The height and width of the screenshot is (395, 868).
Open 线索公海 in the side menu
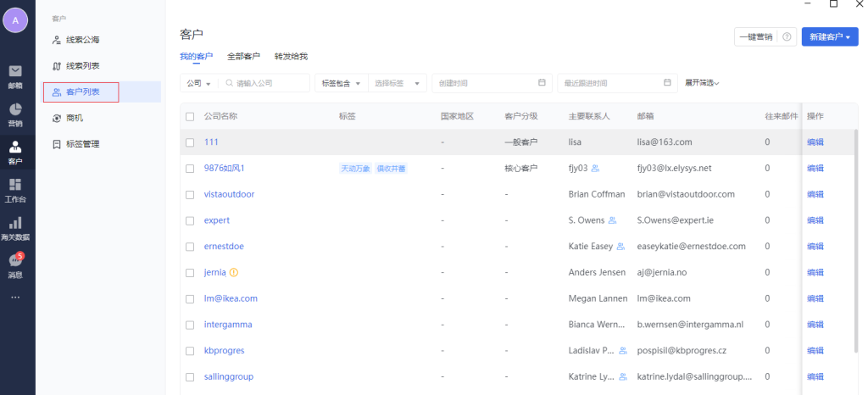[x=88, y=40]
